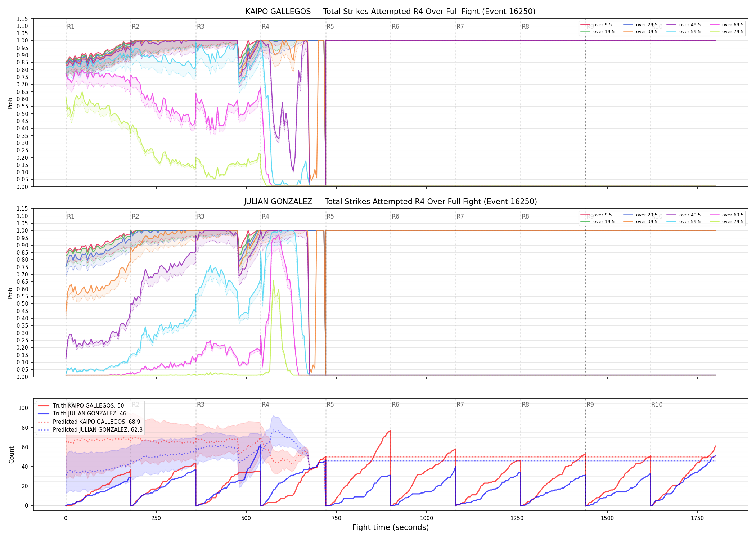The image size is (756, 540).
Task: Click 'over 79.5' legend entry in top chart
Action: pyautogui.click(x=726, y=32)
